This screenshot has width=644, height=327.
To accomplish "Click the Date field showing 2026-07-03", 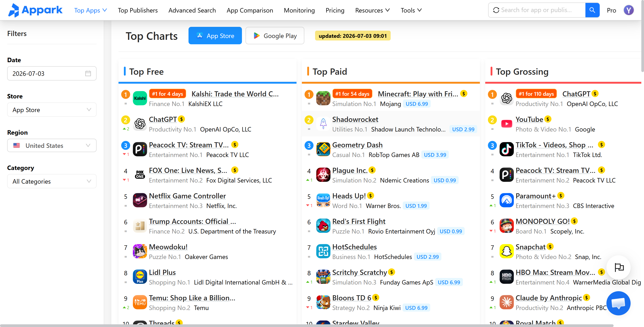I will click(x=52, y=74).
